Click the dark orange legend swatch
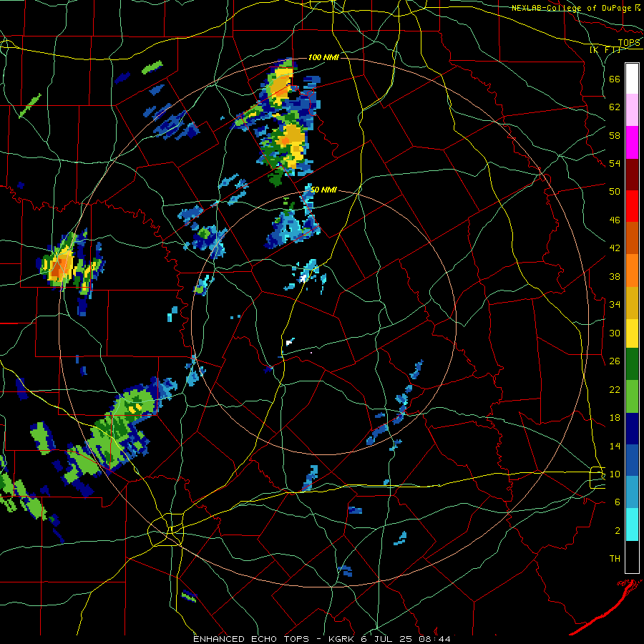This screenshot has width=644, height=644. 632,238
